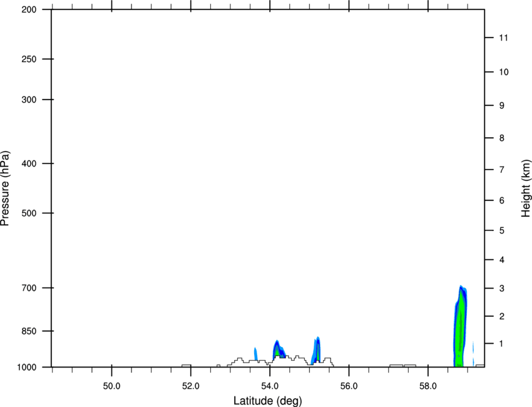
Task: Click latitude tick label '56.0'
Action: point(349,386)
